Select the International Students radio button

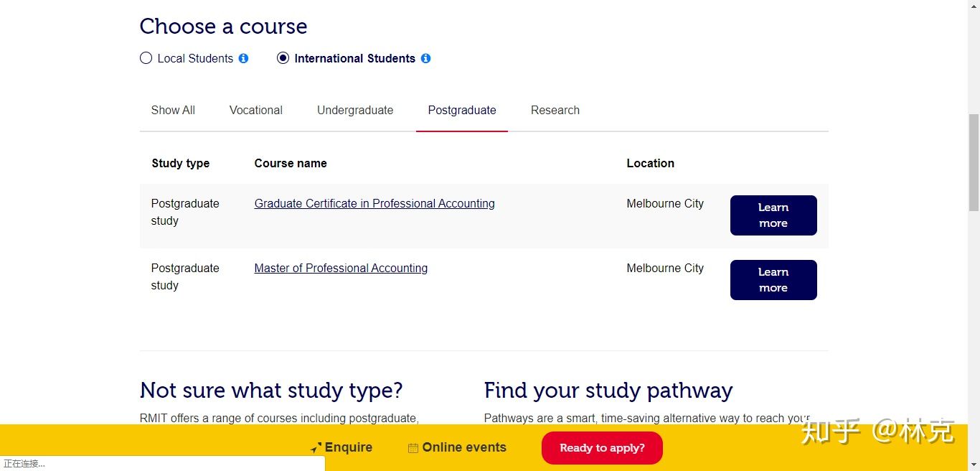click(283, 58)
